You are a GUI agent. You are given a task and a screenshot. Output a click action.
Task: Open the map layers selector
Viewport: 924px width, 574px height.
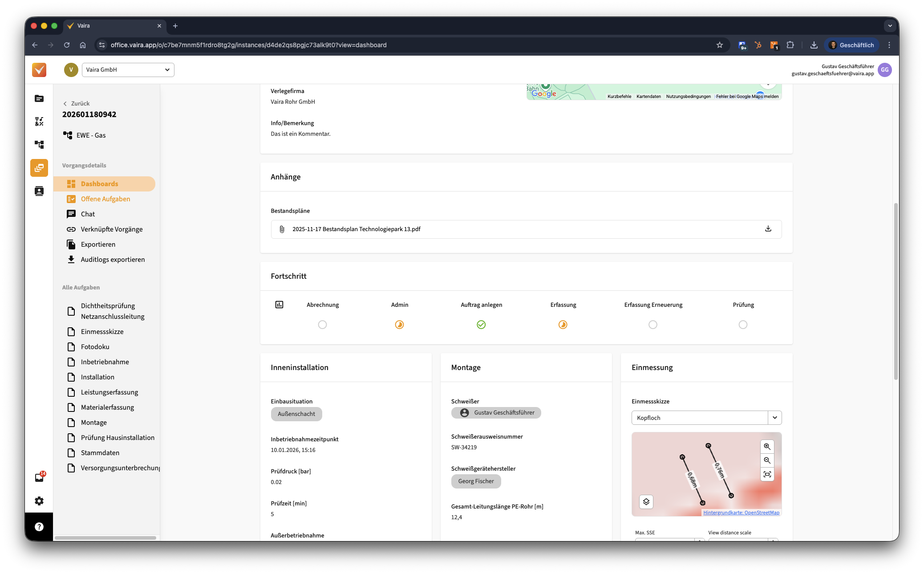pyautogui.click(x=646, y=502)
